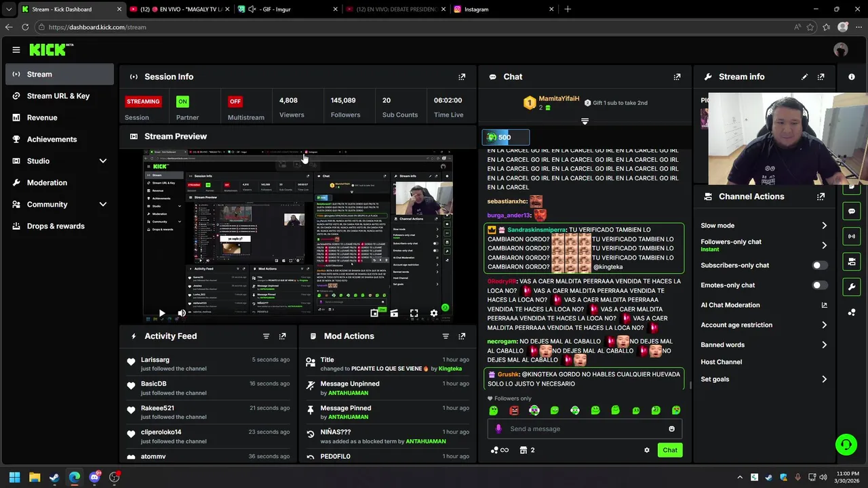Open the browser tab list dropdown

pos(8,9)
